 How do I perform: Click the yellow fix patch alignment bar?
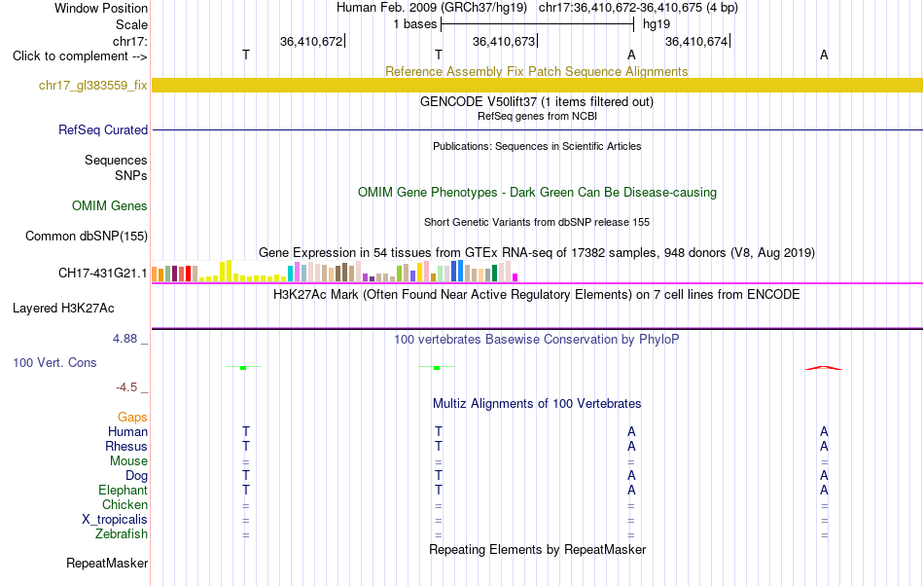click(x=537, y=86)
